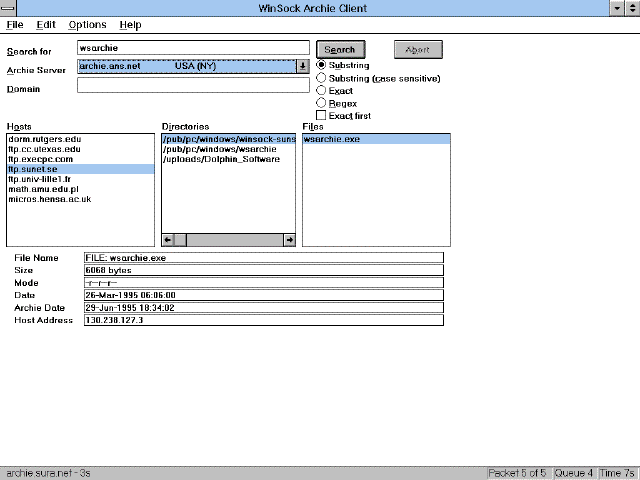640x480 pixels.
Task: Select host ftp.sunet.se
Action: pyautogui.click(x=80, y=169)
